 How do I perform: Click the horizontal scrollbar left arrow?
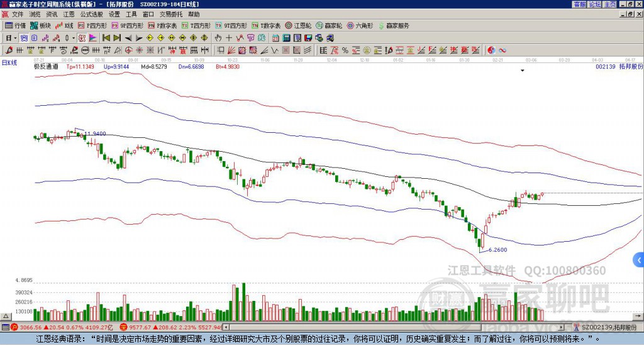pyautogui.click(x=226, y=327)
